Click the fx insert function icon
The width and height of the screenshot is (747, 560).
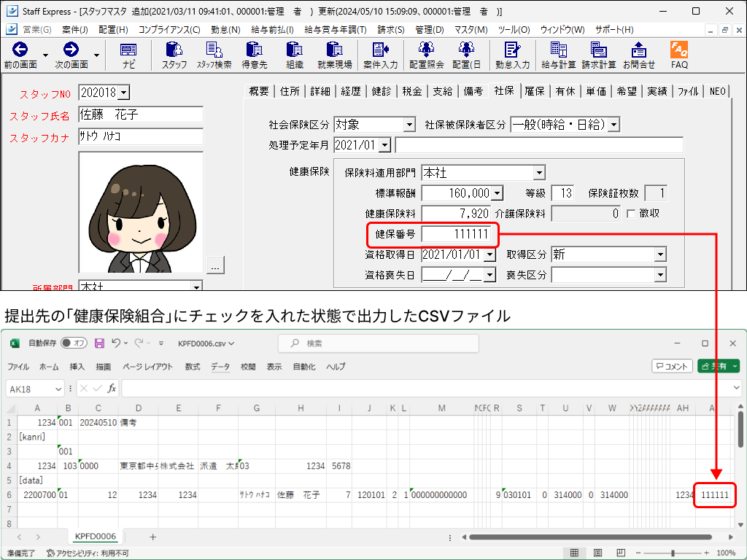coord(112,389)
